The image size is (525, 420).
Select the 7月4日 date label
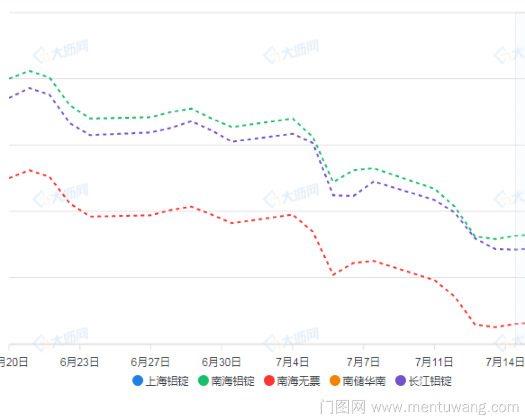click(293, 362)
